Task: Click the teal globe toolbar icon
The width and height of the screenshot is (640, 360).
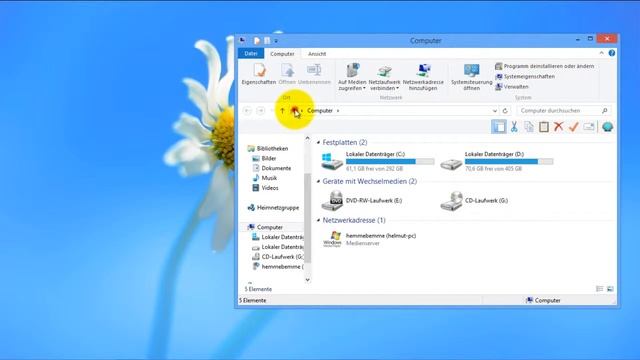Action: coord(607,127)
